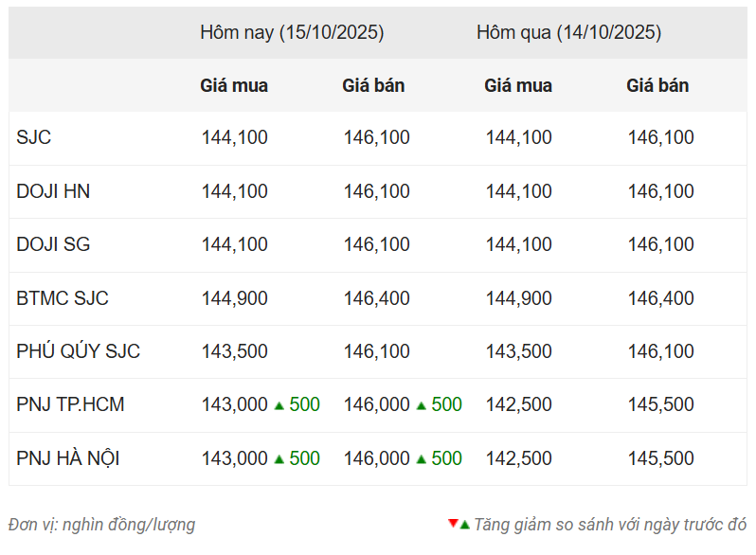The width and height of the screenshot is (756, 555).
Task: Click the Giá mua header under Hôm nay
Action: (x=234, y=85)
